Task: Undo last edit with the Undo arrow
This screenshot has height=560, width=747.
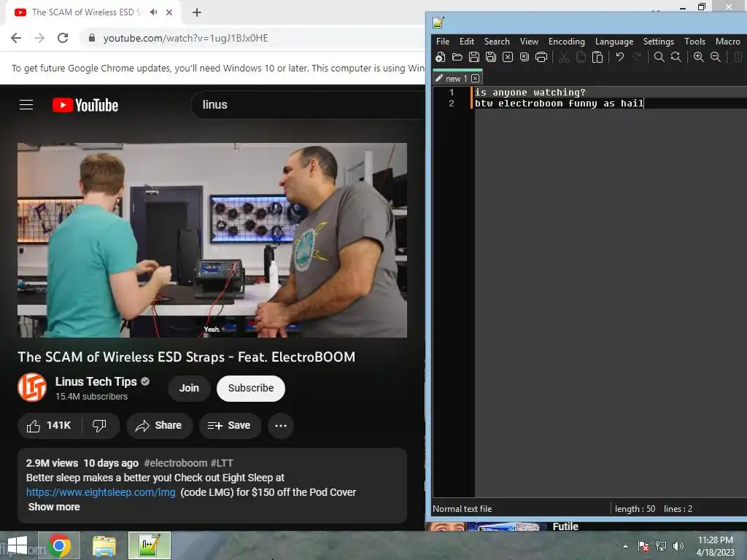Action: pos(620,57)
